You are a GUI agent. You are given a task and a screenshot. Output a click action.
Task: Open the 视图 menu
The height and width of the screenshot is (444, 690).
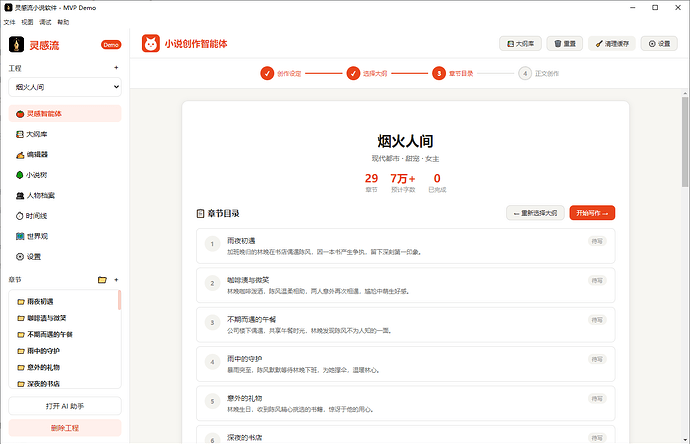(x=27, y=22)
